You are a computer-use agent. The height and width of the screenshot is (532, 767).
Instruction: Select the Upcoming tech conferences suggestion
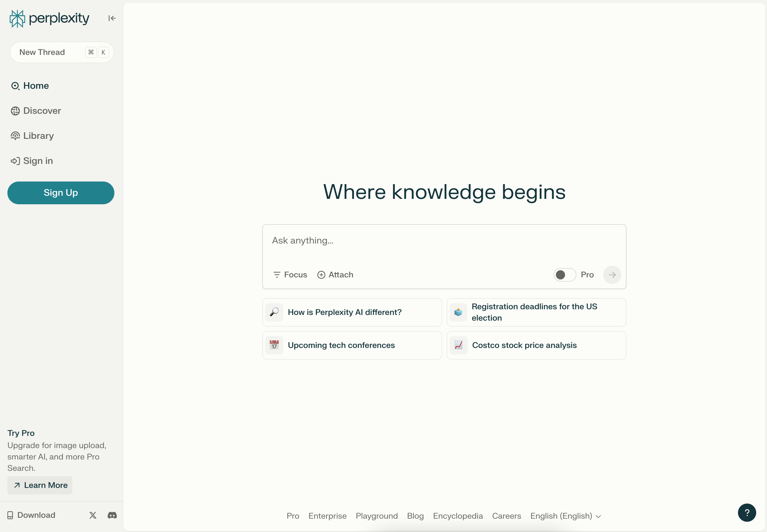pyautogui.click(x=352, y=345)
